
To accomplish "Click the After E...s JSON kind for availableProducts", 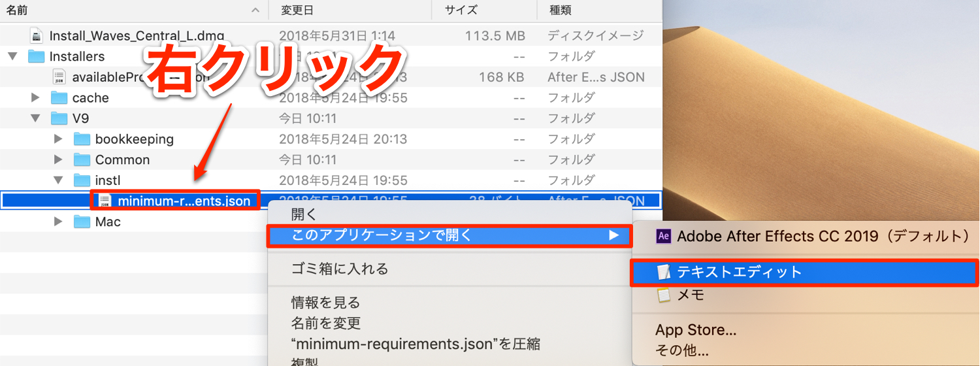I will (x=596, y=77).
